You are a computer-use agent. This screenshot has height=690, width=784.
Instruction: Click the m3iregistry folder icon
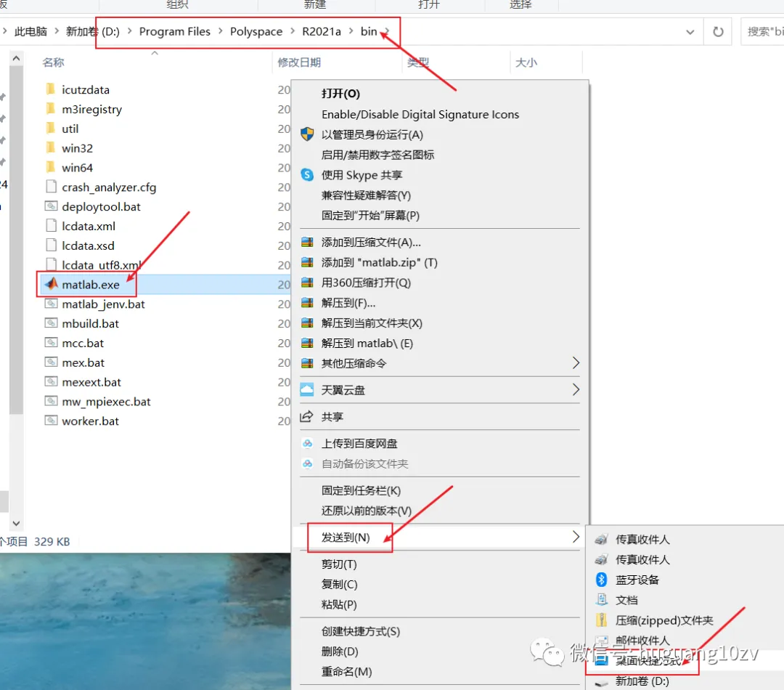click(51, 108)
